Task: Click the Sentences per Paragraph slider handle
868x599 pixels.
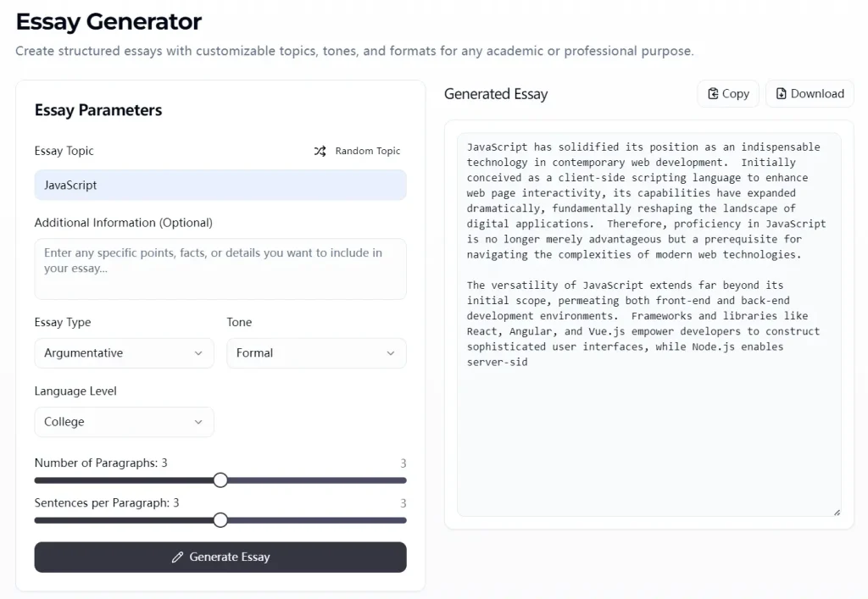Action: 221,520
